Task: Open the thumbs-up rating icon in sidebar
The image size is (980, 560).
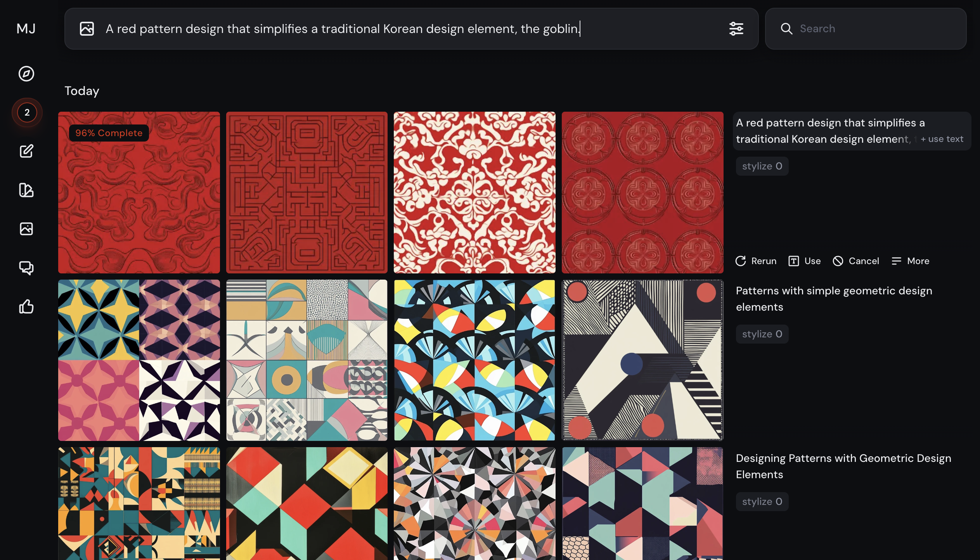Action: pos(26,306)
